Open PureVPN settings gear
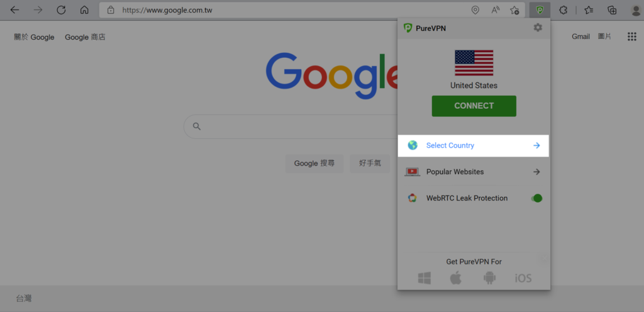 538,28
